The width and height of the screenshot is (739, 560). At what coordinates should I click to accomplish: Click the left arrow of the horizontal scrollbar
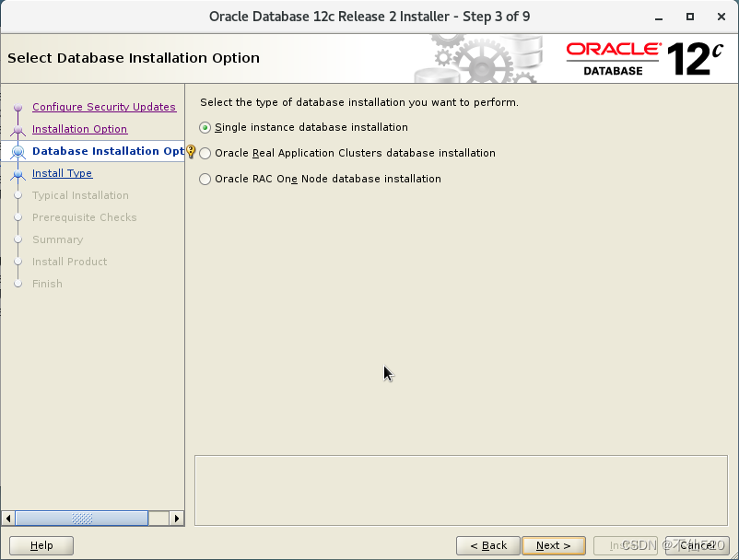[7, 519]
